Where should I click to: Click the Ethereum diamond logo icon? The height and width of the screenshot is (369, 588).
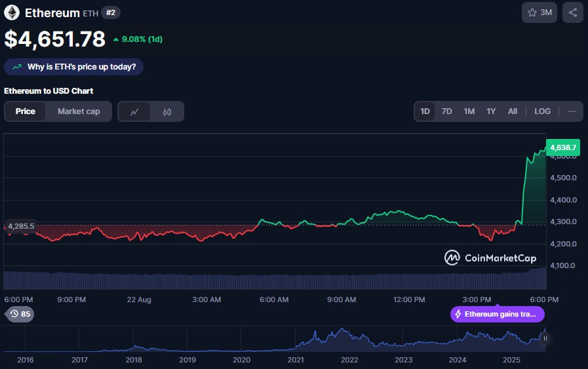coord(12,12)
